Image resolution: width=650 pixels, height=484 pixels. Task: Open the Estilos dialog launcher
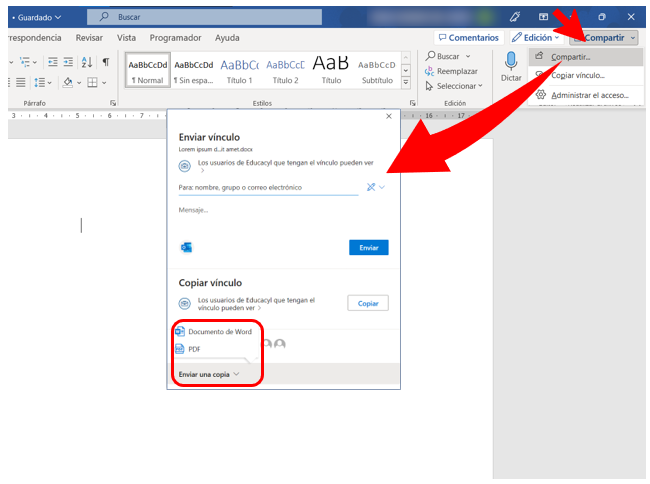coord(412,103)
